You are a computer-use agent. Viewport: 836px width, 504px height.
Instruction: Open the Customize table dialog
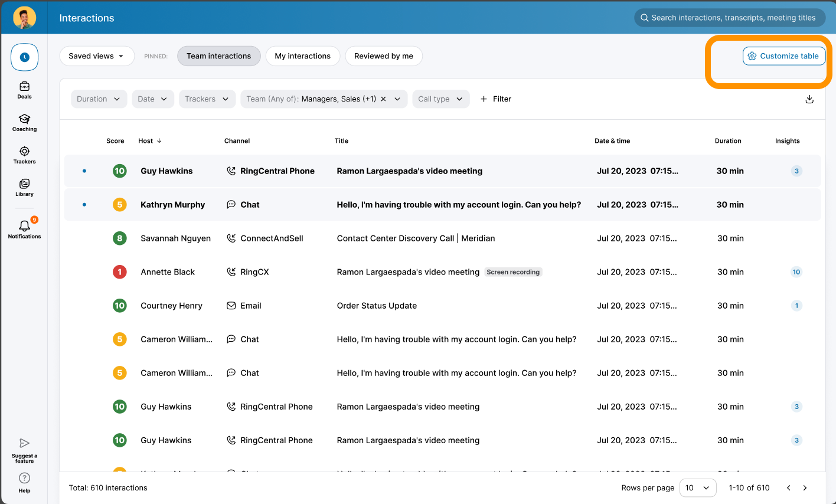pyautogui.click(x=784, y=55)
